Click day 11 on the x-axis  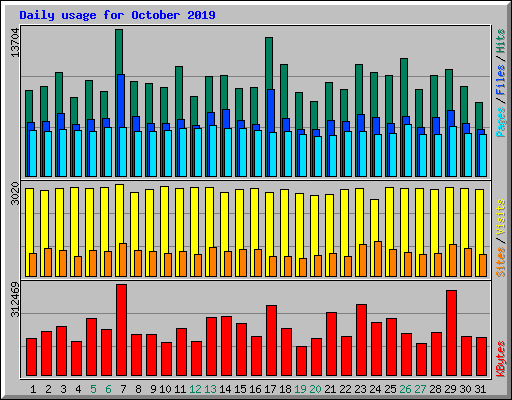(180, 389)
